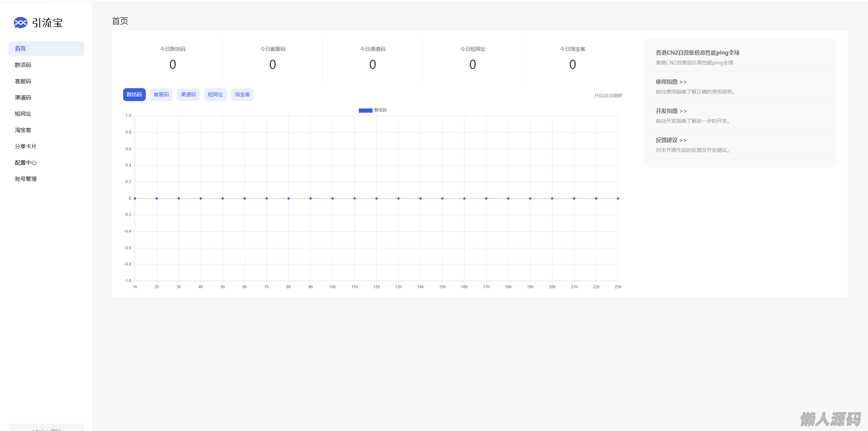Viewport: 868px width, 431px height.
Task: Select 首页 in the sidebar
Action: click(20, 49)
